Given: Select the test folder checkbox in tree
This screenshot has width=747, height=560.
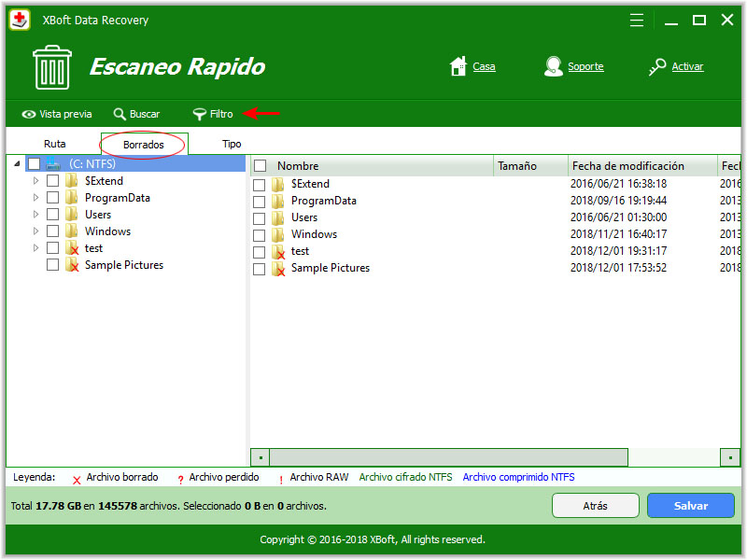Looking at the screenshot, I should click(53, 247).
